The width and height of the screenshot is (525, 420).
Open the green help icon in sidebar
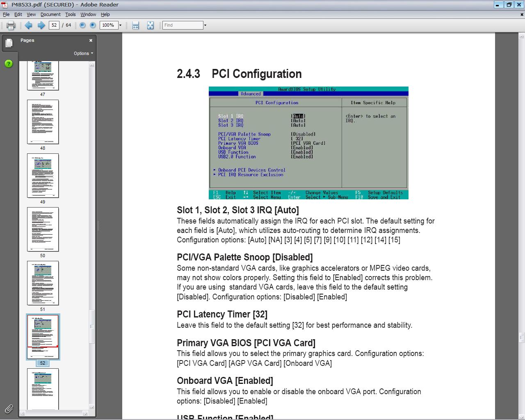point(9,64)
